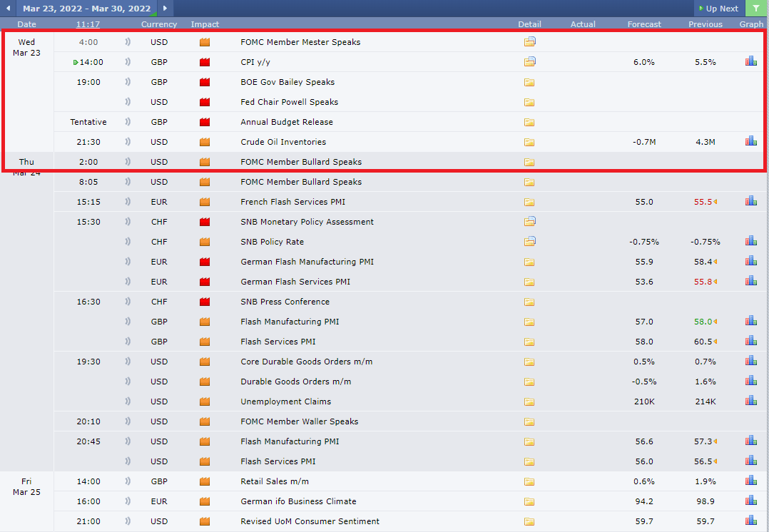Toggle alert sound icon for Fed Chair Powell Speaks
Image resolution: width=769 pixels, height=532 pixels.
pos(128,102)
